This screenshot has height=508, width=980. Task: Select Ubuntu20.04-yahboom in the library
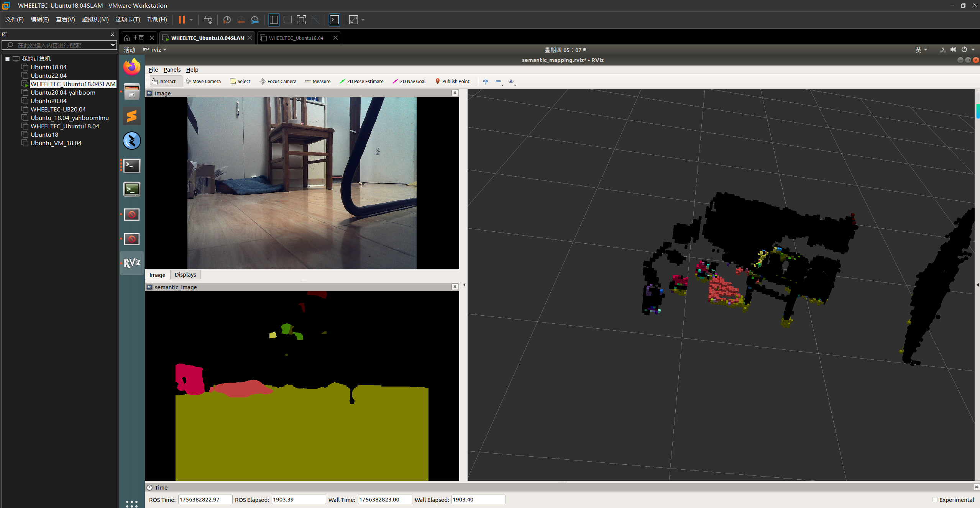(x=63, y=92)
